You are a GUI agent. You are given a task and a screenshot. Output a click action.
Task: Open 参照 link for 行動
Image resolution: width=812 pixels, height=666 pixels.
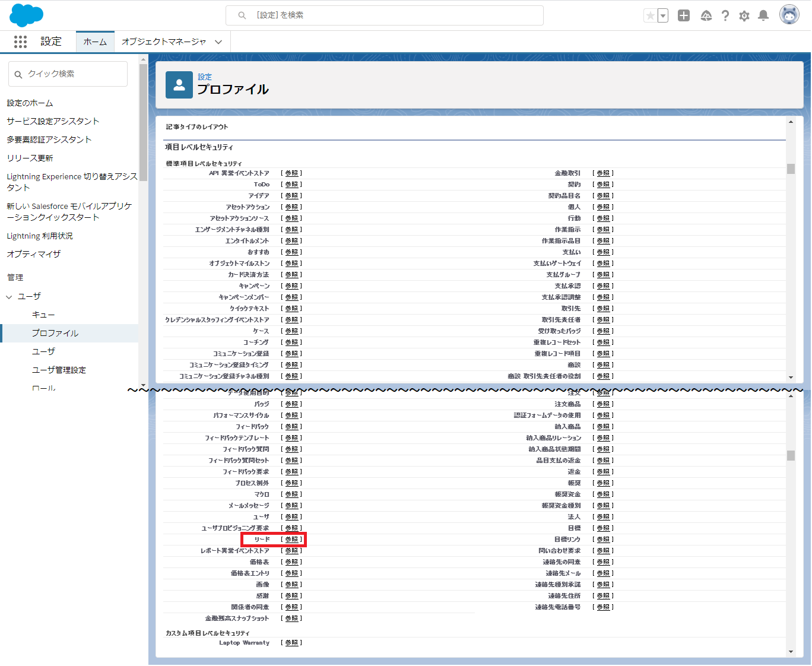click(x=603, y=218)
